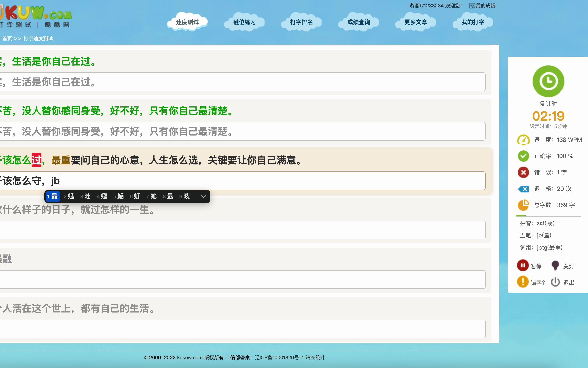The image size is (588, 368).
Task: Select candidate 最 in the IME bar
Action: click(53, 196)
